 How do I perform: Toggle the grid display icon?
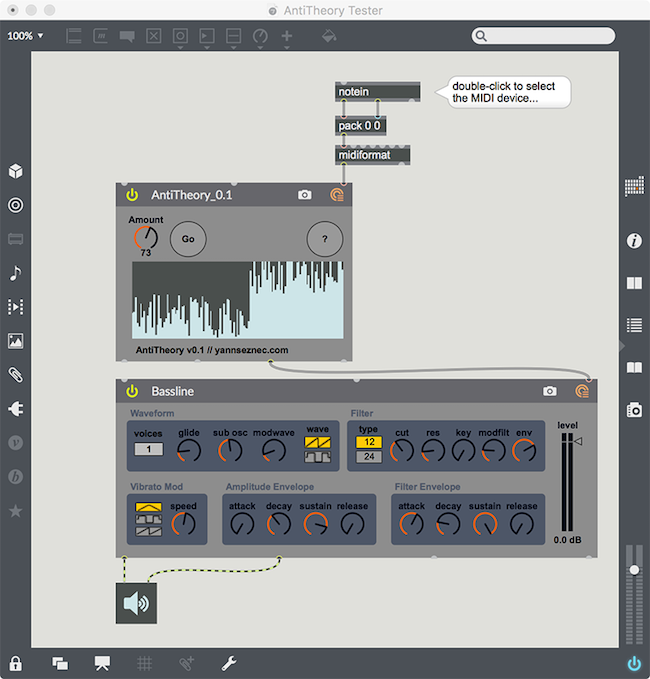click(144, 663)
